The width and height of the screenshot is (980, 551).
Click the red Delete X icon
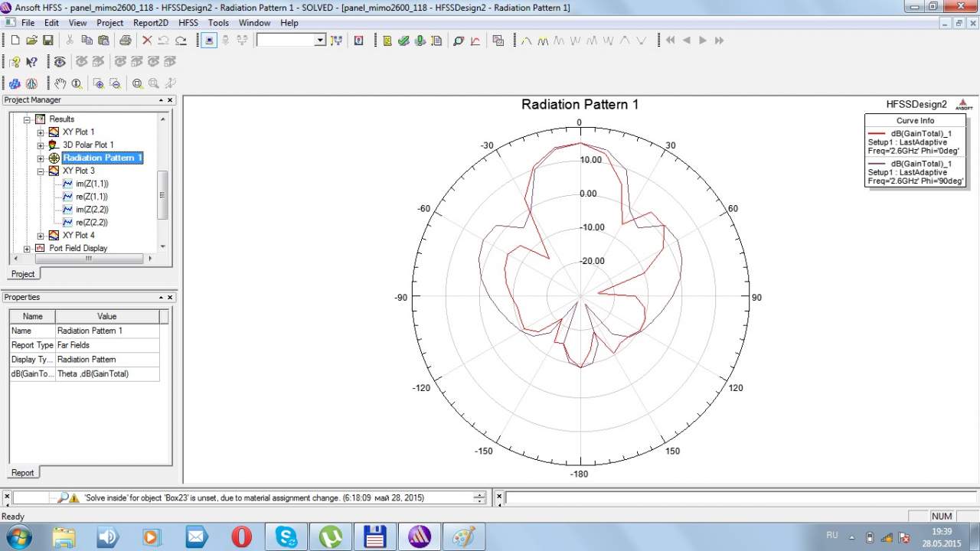point(147,41)
